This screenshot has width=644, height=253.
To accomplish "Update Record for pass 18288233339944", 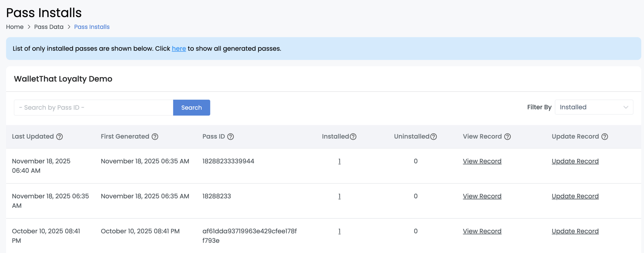I will 575,161.
